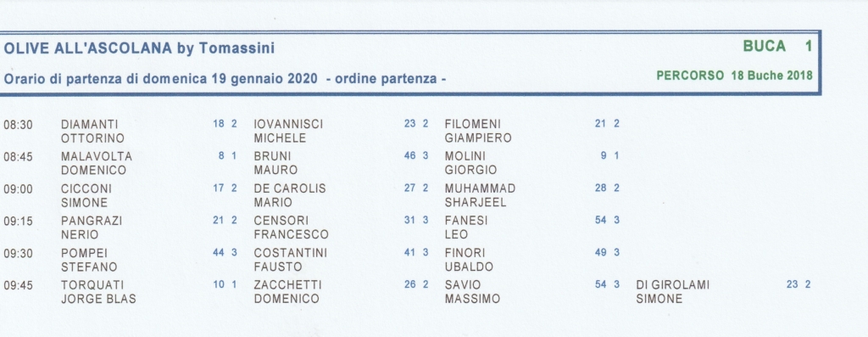Select player CENSORI FRANCESCO
This screenshot has height=337, width=868.
292,227
